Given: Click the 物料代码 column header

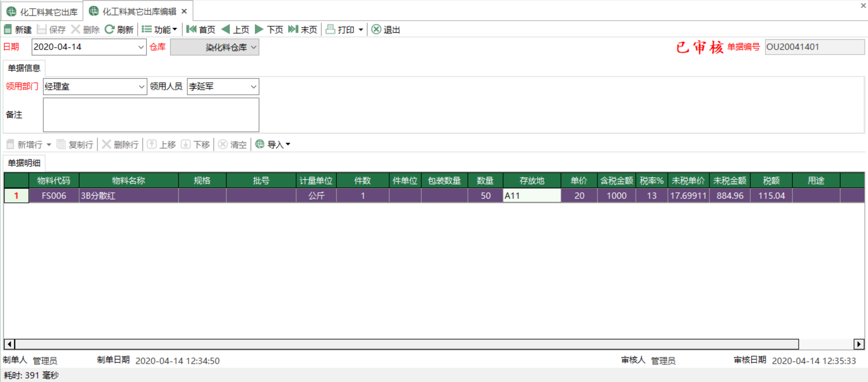Looking at the screenshot, I should point(54,181).
